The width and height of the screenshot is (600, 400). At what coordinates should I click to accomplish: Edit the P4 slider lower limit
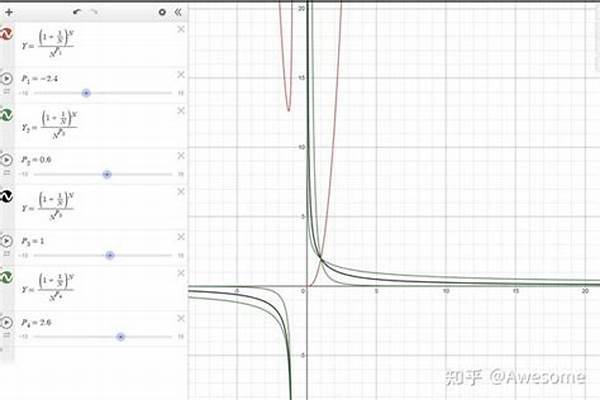coord(23,337)
